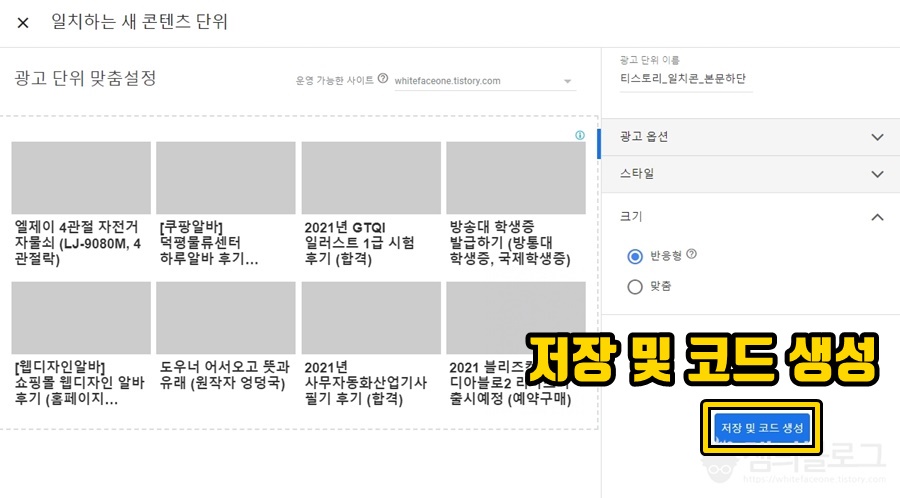Screen dimensions: 900x498
Task: Click title [쿠팡알바] 덕평물류센터 하루알바 후기
Action: point(209,243)
